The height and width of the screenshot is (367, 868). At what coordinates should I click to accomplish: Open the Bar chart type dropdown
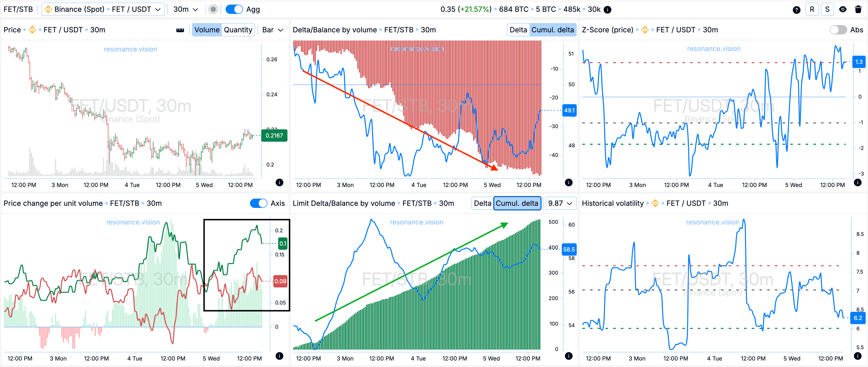(272, 30)
